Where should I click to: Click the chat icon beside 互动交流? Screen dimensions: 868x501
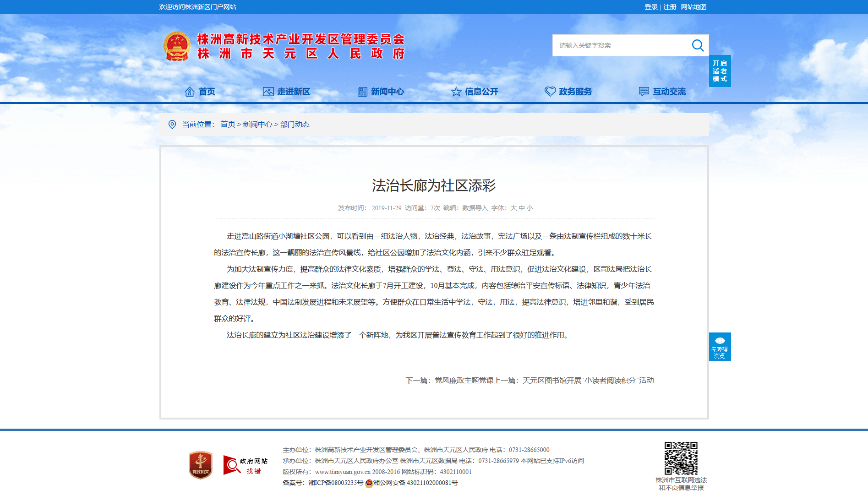644,92
